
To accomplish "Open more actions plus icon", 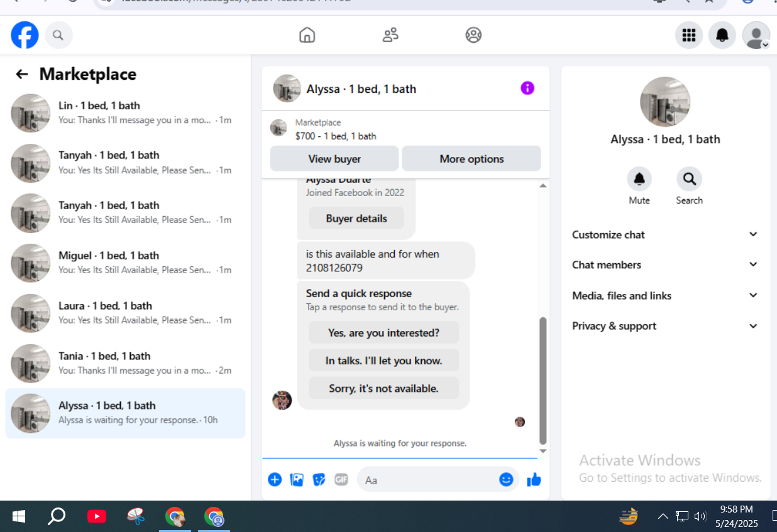I will coord(275,480).
